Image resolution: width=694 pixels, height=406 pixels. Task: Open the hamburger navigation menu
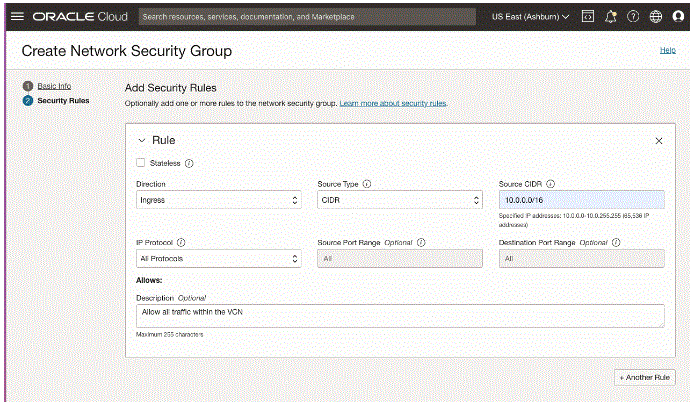(x=16, y=17)
